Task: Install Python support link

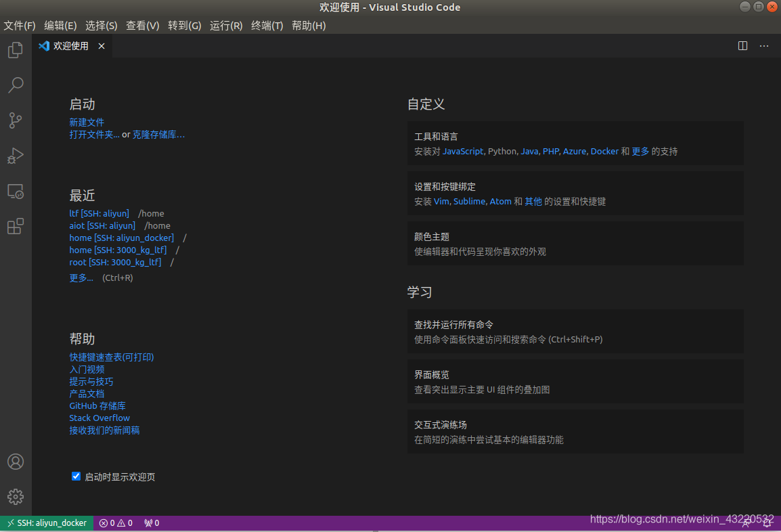Action: click(502, 151)
